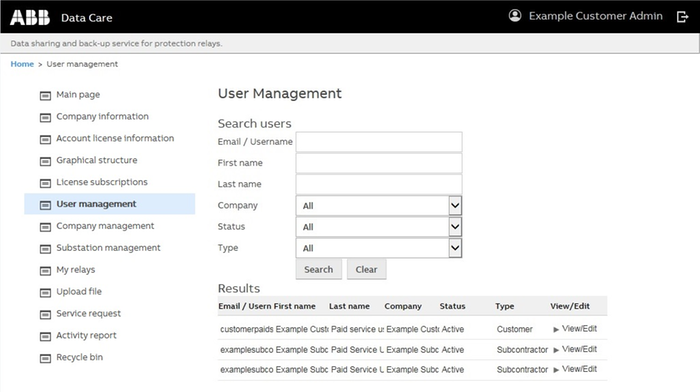Screen dimensions: 700x392
Task: Follow the Home breadcrumb link
Action: 22,64
